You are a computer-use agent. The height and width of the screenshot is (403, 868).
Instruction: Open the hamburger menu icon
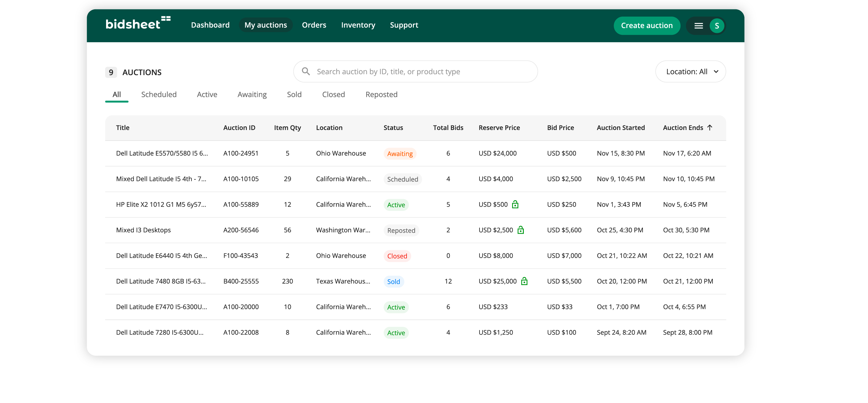click(x=699, y=26)
